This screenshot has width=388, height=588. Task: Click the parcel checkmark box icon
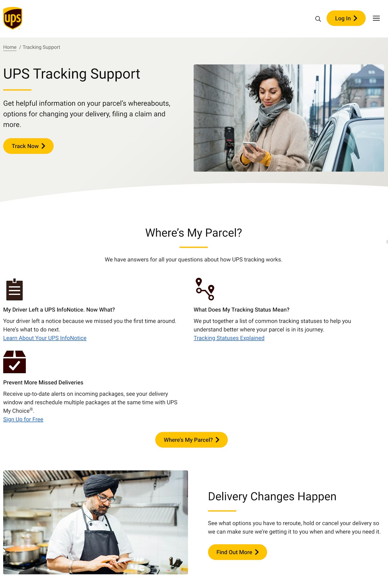[14, 362]
